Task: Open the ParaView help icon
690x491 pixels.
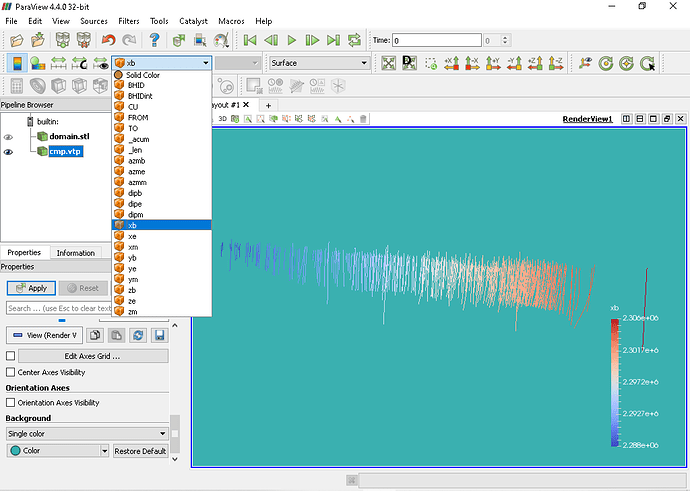Action: 154,40
